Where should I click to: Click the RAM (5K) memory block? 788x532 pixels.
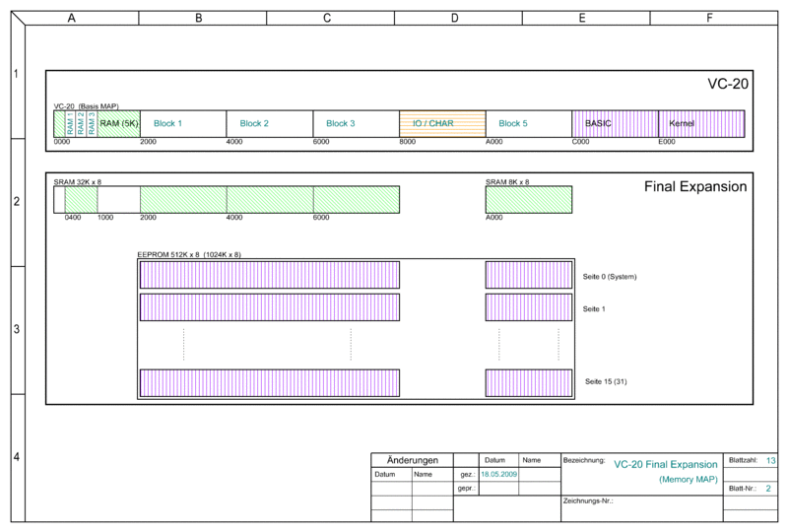click(118, 123)
